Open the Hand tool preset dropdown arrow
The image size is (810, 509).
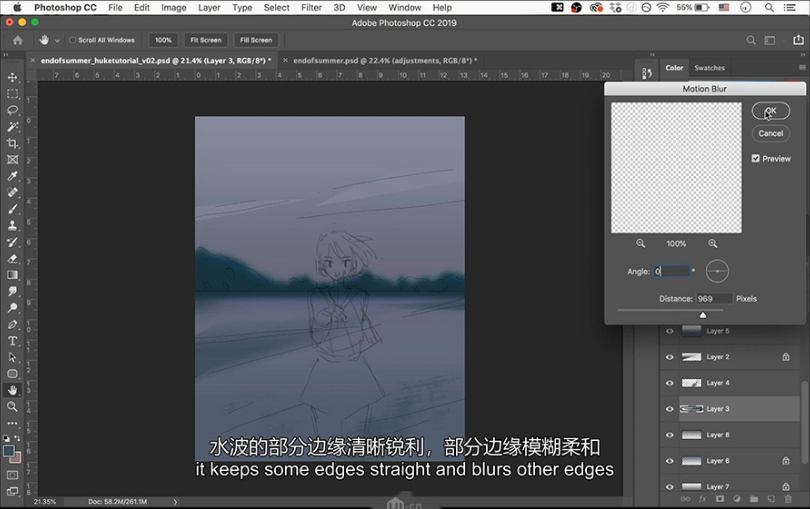[57, 40]
